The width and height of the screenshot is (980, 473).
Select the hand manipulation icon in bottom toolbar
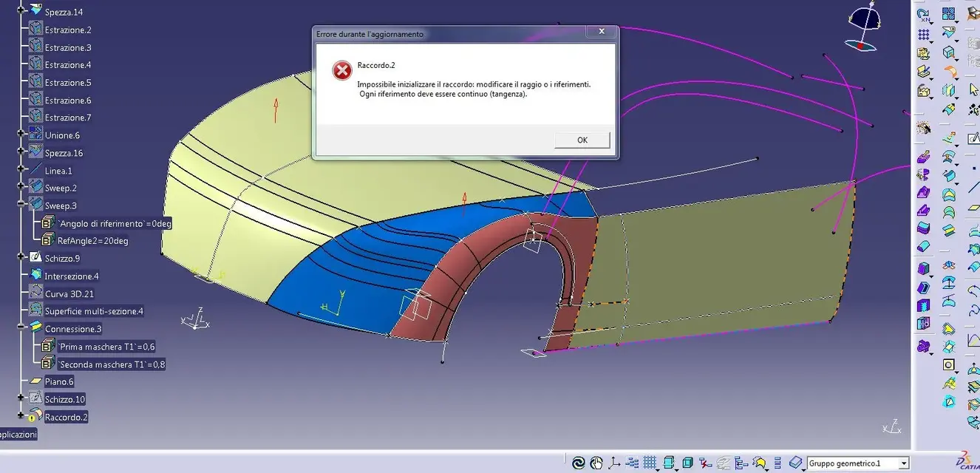coord(596,463)
